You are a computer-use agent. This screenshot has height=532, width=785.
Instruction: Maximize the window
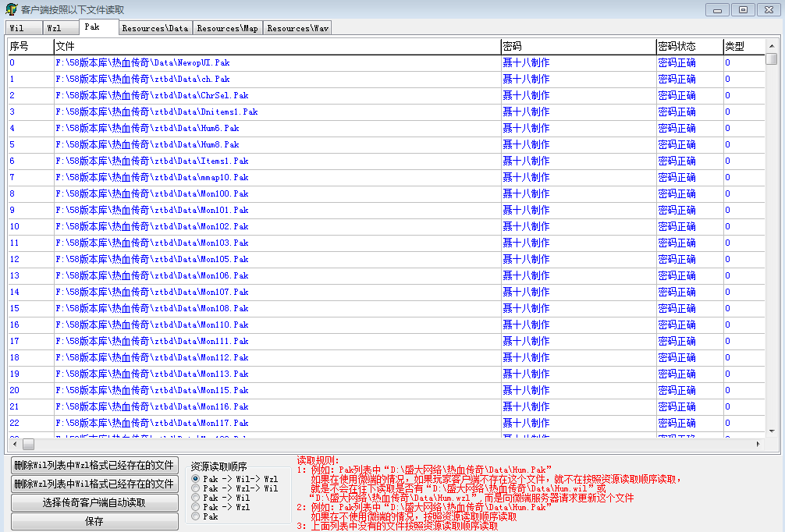[x=743, y=9]
